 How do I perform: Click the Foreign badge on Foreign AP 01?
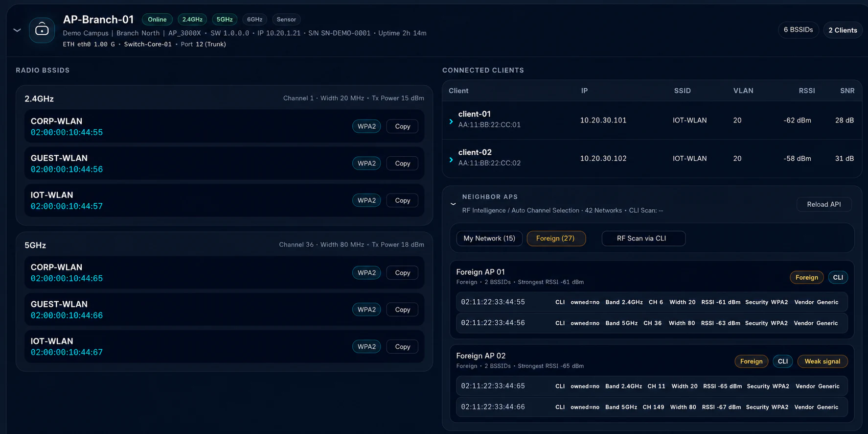(806, 278)
